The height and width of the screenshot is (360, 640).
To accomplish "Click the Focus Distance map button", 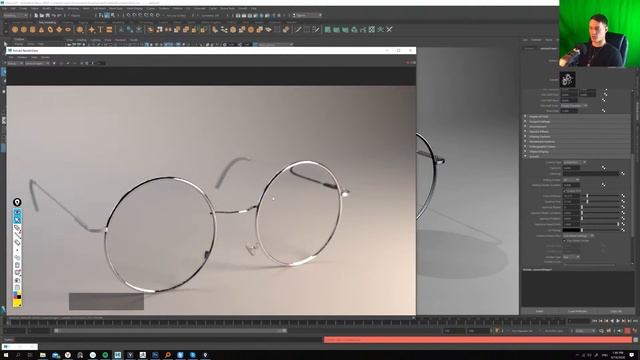I will click(x=623, y=196).
